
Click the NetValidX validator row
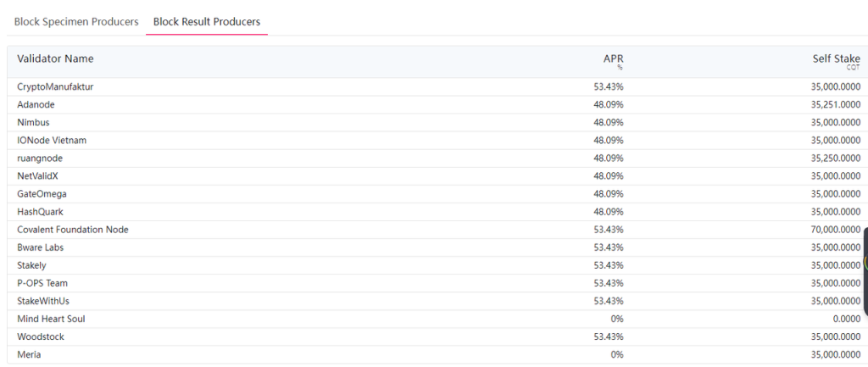coord(37,175)
